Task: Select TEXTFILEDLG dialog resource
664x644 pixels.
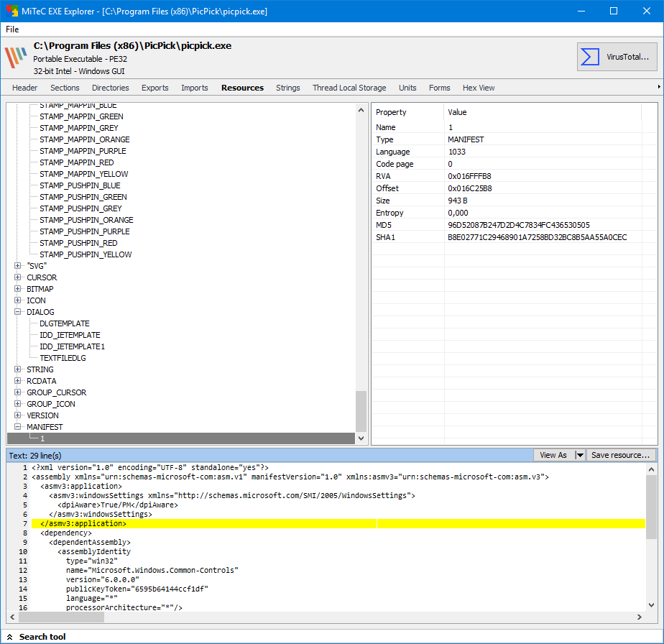Action: (63, 358)
